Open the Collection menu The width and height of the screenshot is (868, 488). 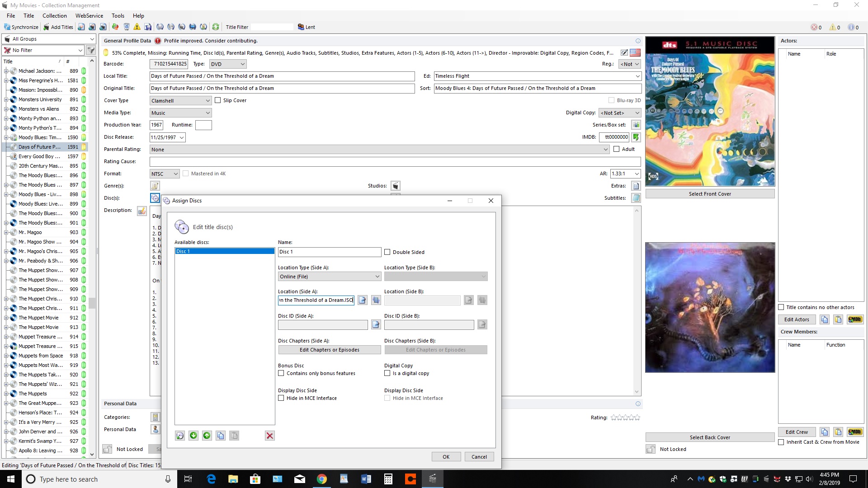click(55, 15)
